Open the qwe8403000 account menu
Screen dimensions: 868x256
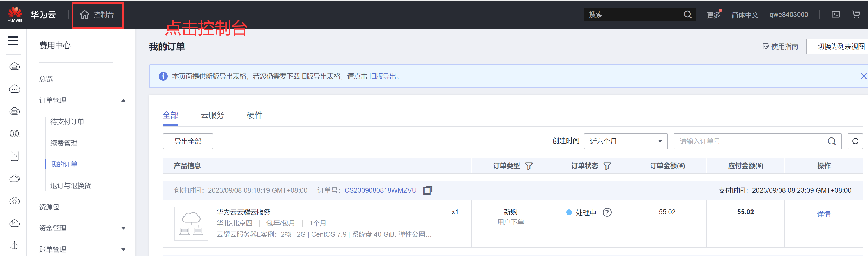788,15
